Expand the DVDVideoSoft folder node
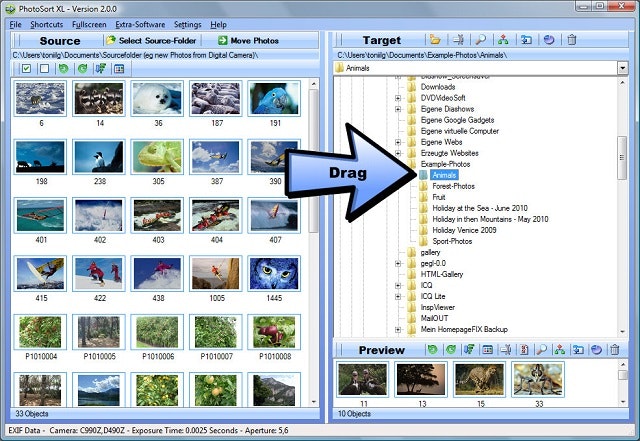 398,98
